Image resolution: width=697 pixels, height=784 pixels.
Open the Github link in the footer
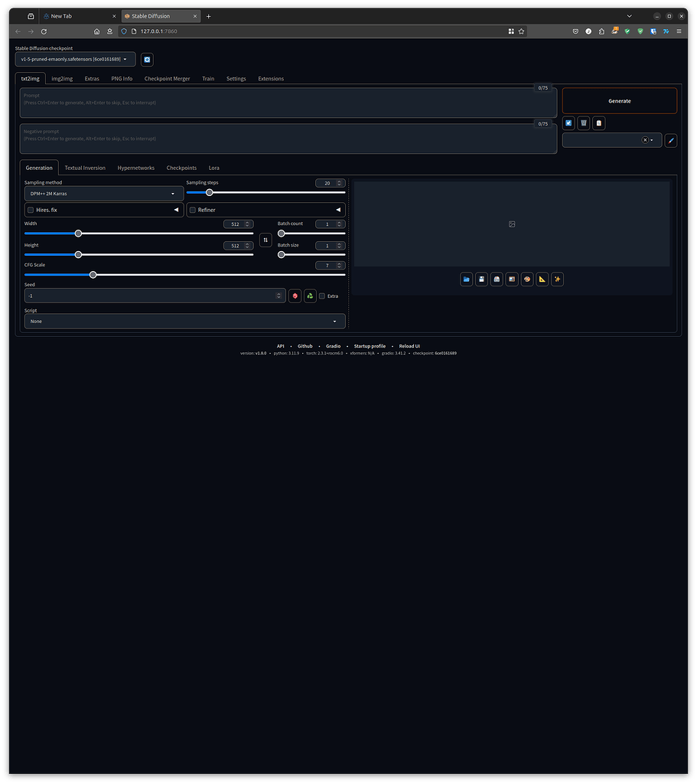[305, 345]
